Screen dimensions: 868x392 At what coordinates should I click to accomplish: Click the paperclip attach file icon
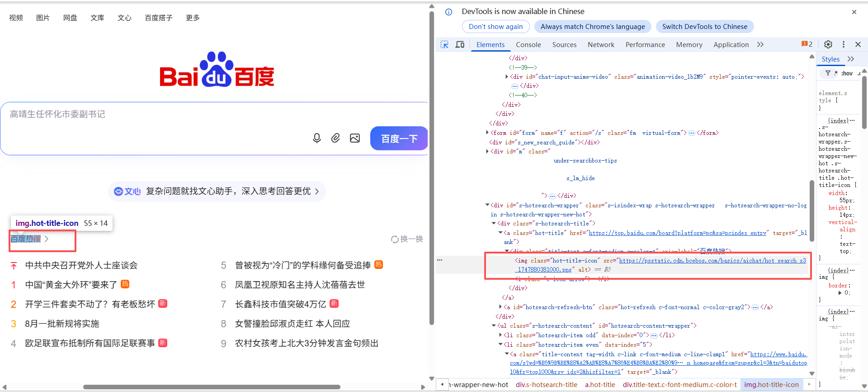coord(335,138)
